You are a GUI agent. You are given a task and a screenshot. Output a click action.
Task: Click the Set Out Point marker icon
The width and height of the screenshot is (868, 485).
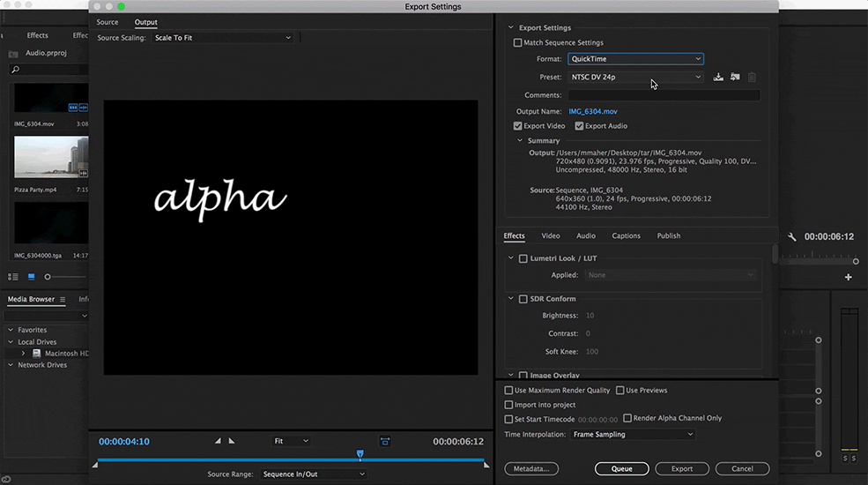coord(232,441)
